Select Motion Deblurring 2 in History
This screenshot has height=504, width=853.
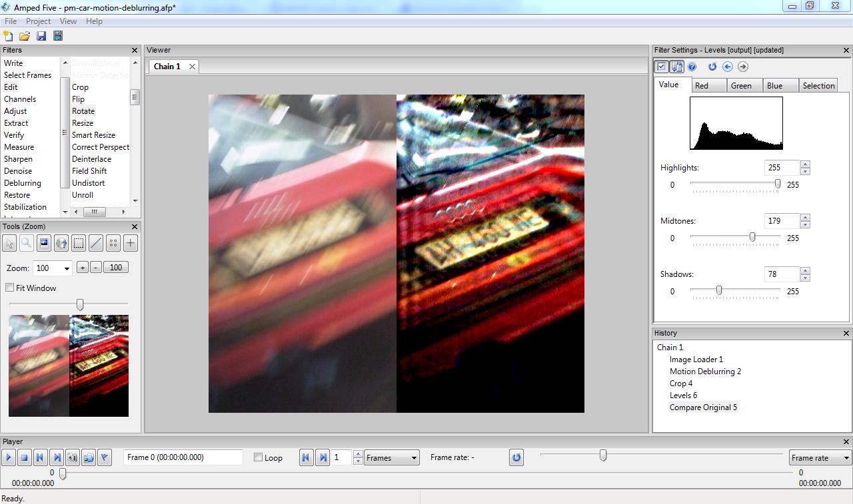705,372
